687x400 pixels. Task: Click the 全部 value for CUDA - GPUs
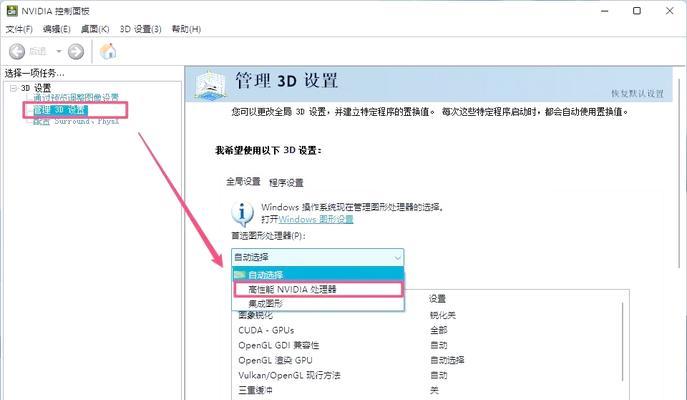pos(439,330)
